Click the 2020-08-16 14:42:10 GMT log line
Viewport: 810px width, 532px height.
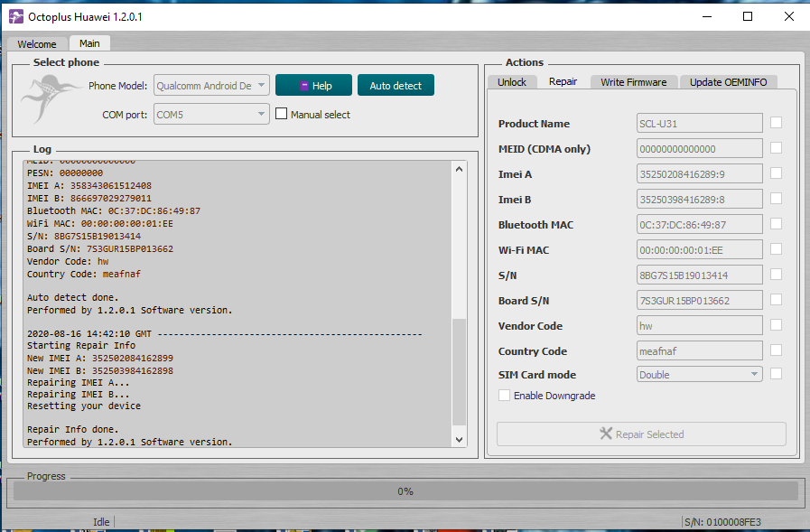(225, 333)
